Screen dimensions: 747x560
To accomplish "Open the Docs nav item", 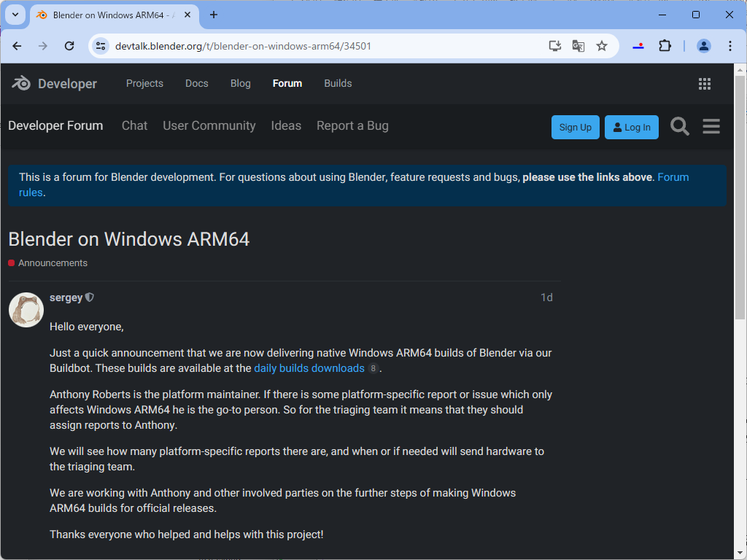I will coord(197,83).
